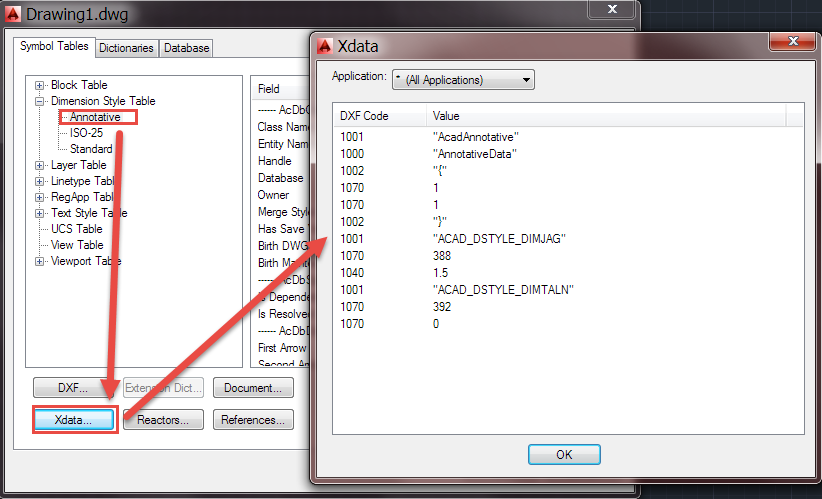The width and height of the screenshot is (822, 499).
Task: Select the Annotative dimension style
Action: pos(95,117)
